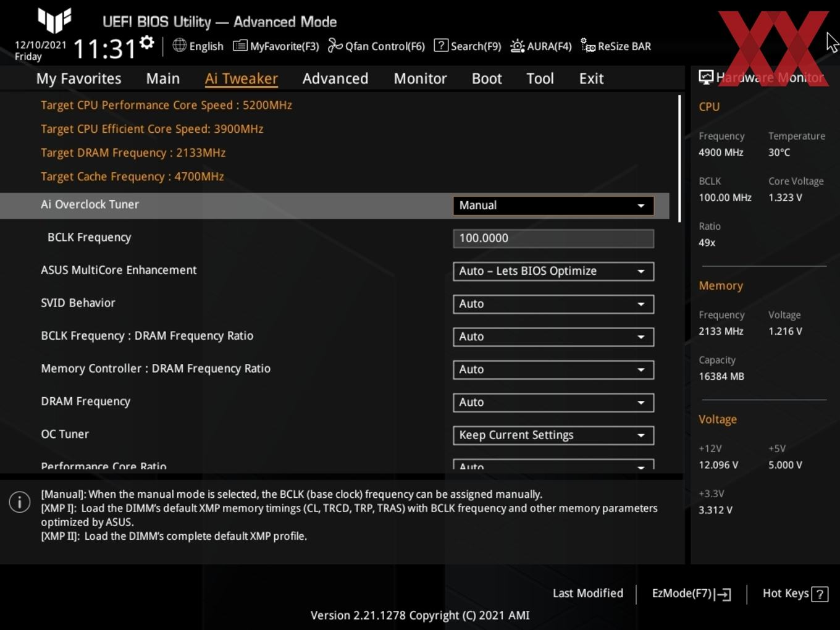Open Qfan Control(F6) label

click(x=385, y=46)
